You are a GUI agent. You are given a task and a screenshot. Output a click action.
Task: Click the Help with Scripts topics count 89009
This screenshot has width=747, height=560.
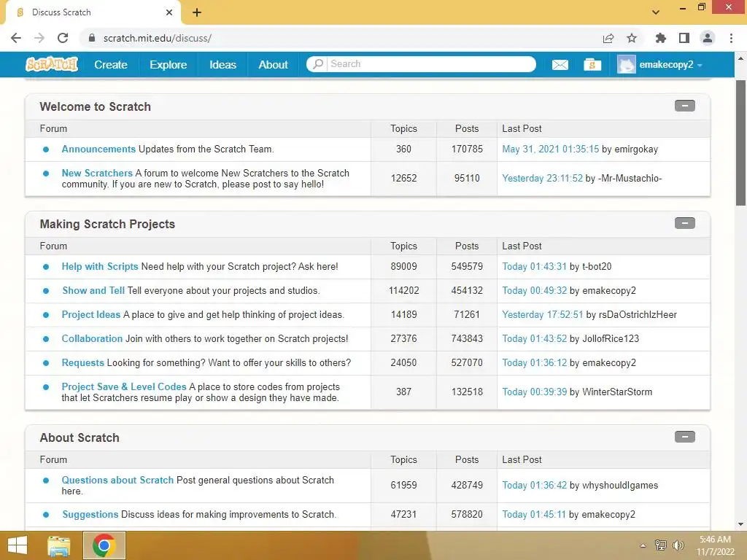[403, 267]
